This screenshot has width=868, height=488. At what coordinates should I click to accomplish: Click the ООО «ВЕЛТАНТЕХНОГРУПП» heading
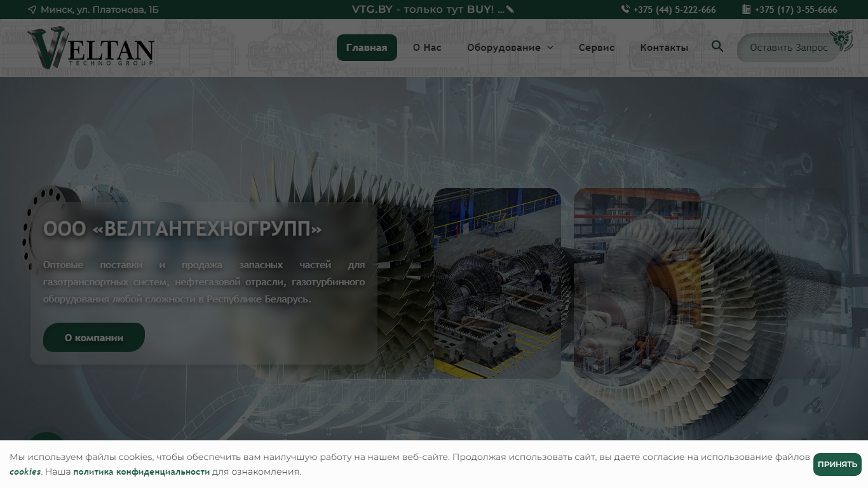[182, 229]
